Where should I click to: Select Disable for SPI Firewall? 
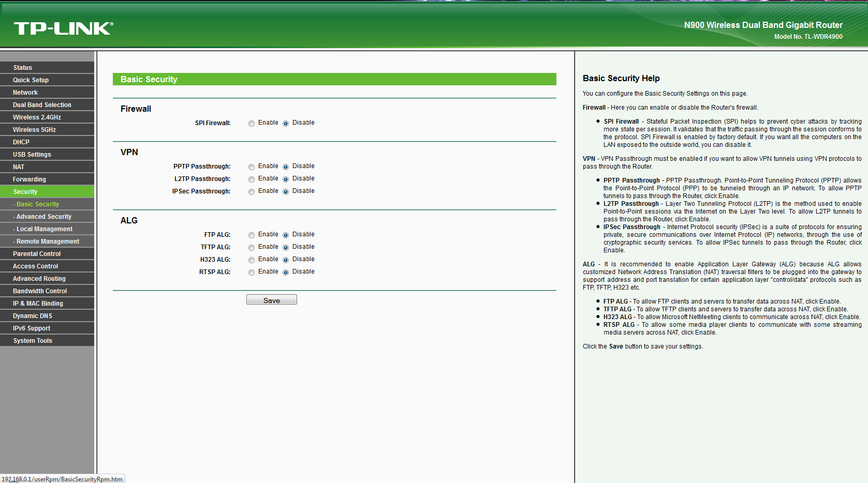click(x=286, y=124)
